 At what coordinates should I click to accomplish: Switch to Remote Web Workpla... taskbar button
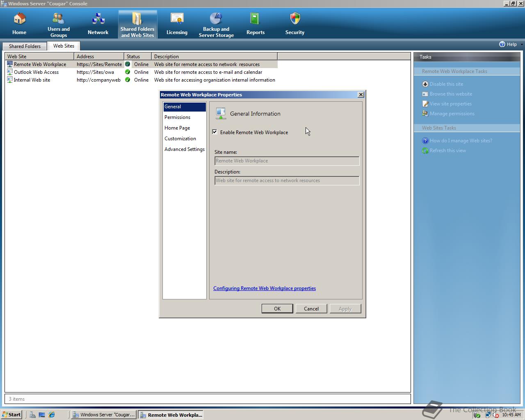tap(171, 415)
